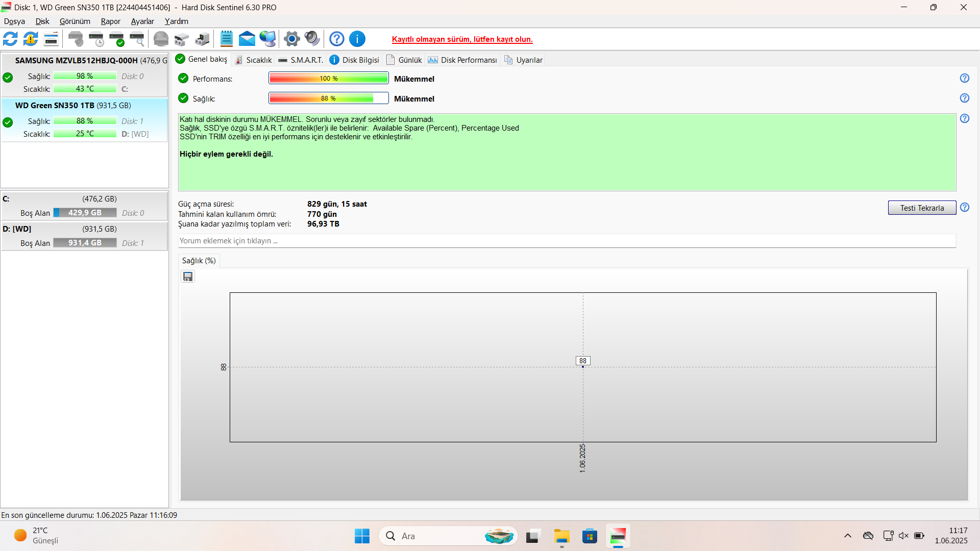Open the Rapor menu
The image size is (980, 551).
click(111, 21)
